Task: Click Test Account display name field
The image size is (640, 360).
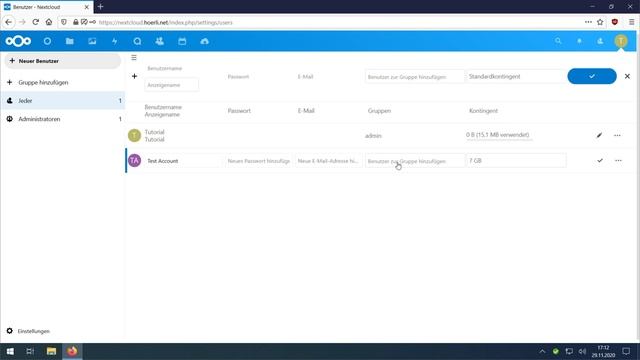Action: [183, 161]
